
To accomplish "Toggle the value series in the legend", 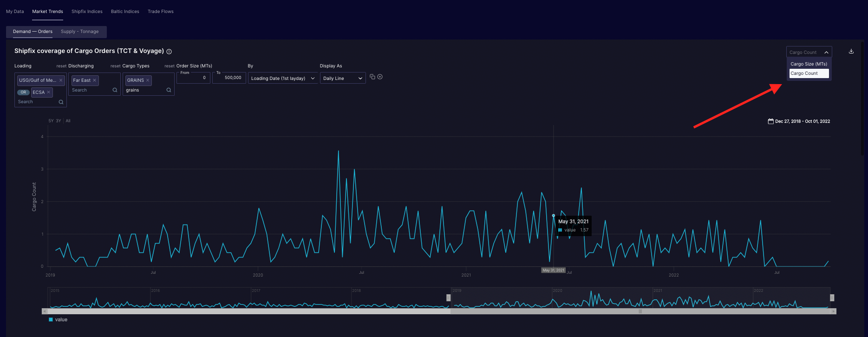I will [58, 320].
